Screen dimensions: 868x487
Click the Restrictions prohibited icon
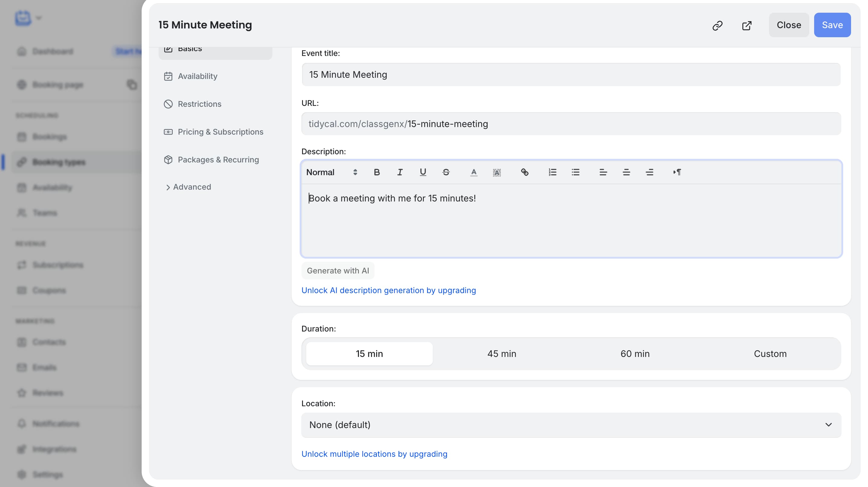168,104
